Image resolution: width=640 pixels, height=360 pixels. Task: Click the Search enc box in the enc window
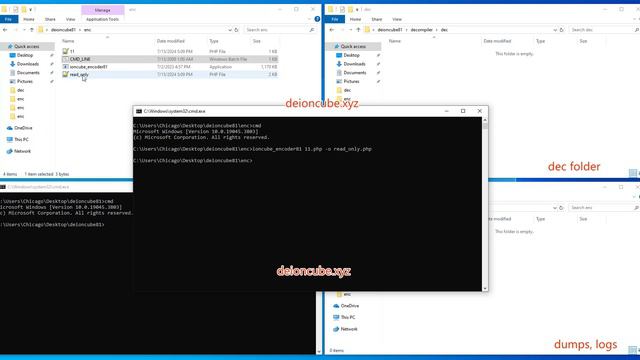[x=276, y=30]
